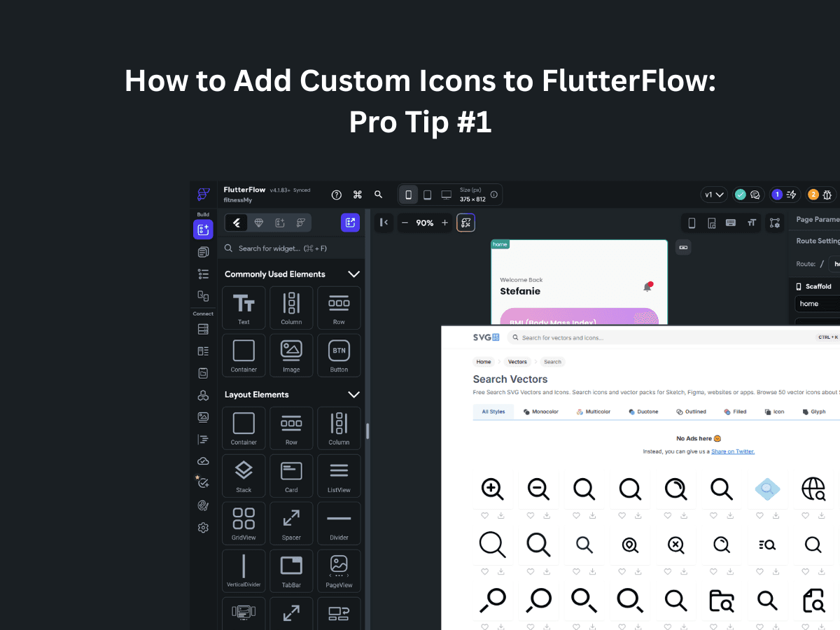Select the VerticalDivider widget tile
This screenshot has width=840, height=630.
[244, 571]
